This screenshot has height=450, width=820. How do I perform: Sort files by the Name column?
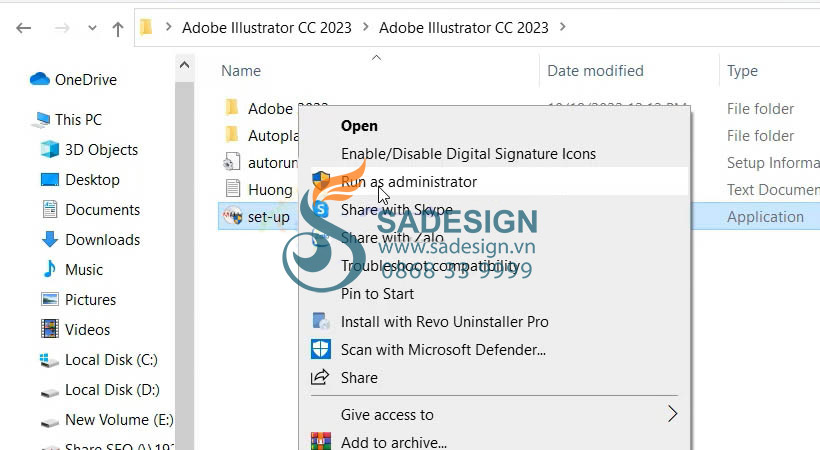pyautogui.click(x=241, y=71)
